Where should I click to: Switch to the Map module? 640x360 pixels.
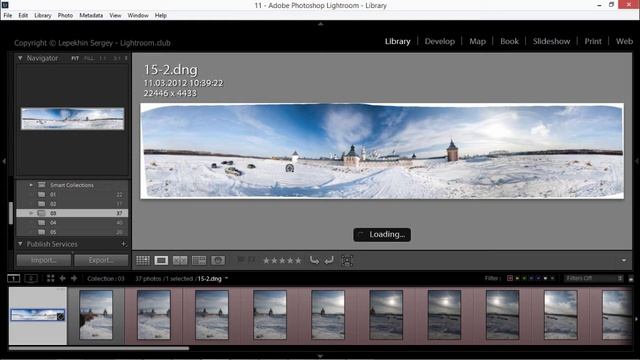click(x=477, y=41)
